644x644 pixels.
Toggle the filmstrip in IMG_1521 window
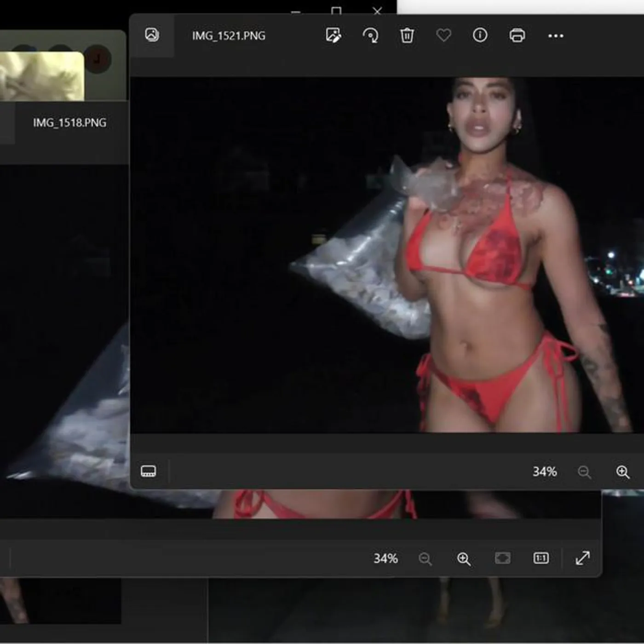click(x=148, y=471)
